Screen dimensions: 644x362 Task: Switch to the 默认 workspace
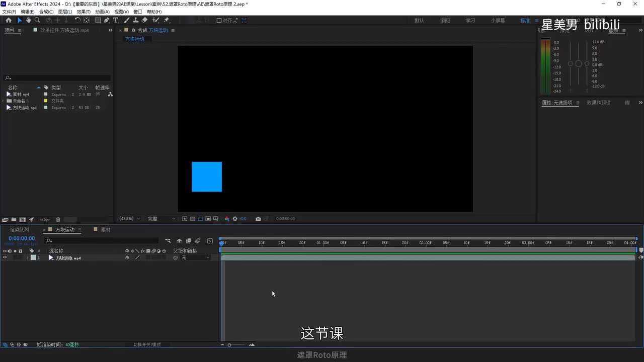tap(419, 21)
